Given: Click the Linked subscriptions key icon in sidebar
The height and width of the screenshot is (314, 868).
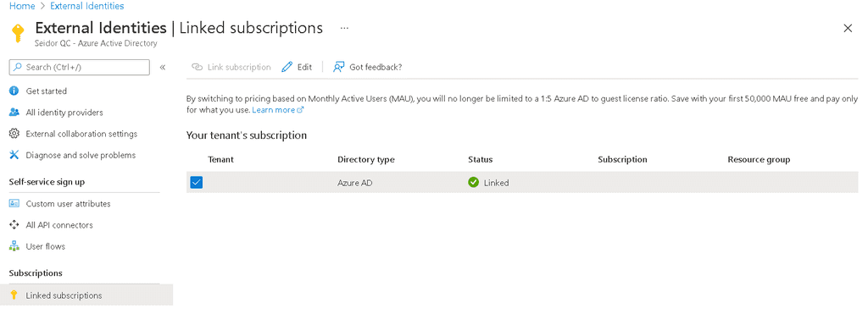Looking at the screenshot, I should click(x=14, y=295).
